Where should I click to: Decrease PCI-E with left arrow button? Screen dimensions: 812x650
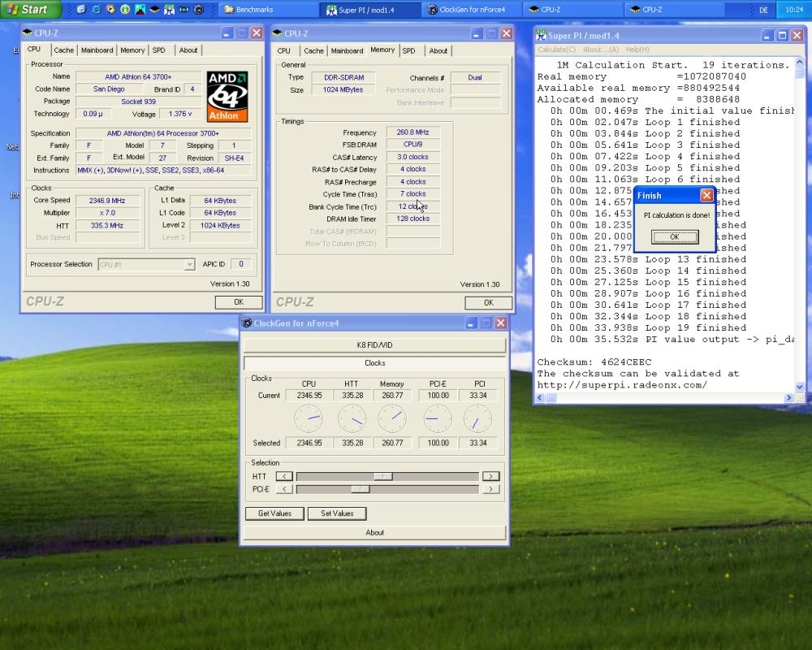(x=284, y=489)
